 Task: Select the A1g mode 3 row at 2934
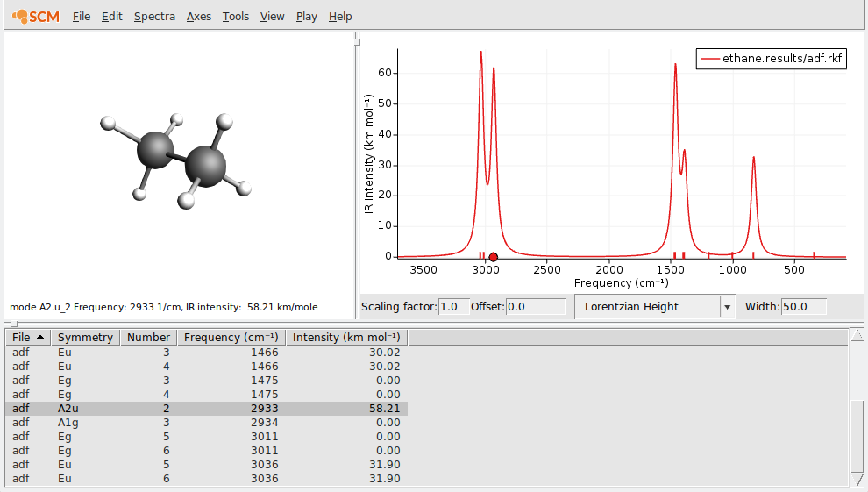pos(207,422)
